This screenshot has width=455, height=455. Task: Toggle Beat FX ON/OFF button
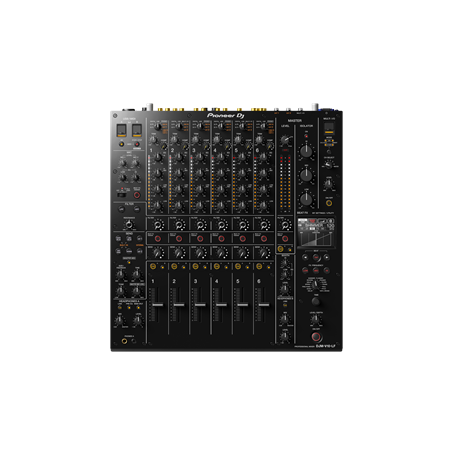click(316, 337)
